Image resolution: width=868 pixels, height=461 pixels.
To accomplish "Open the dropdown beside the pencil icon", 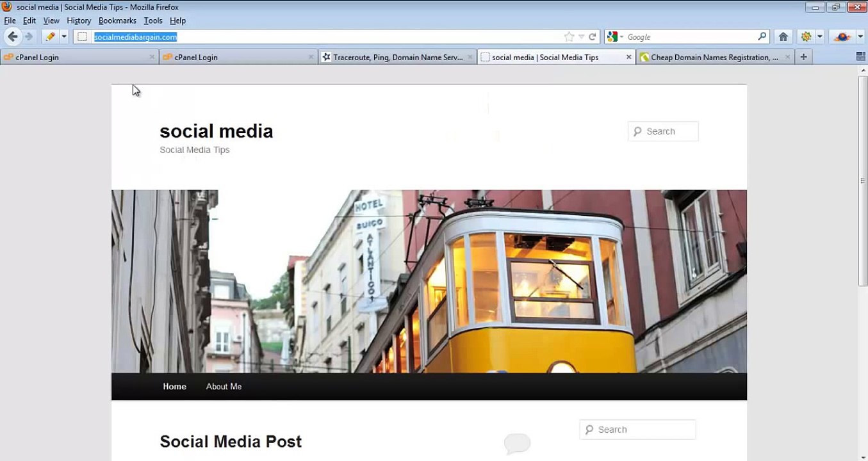I will pyautogui.click(x=64, y=36).
